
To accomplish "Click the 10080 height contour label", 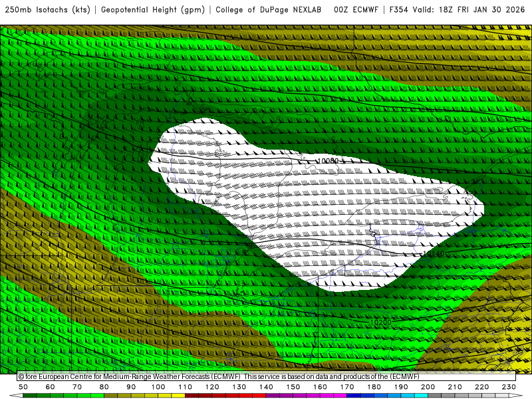I will point(328,160).
